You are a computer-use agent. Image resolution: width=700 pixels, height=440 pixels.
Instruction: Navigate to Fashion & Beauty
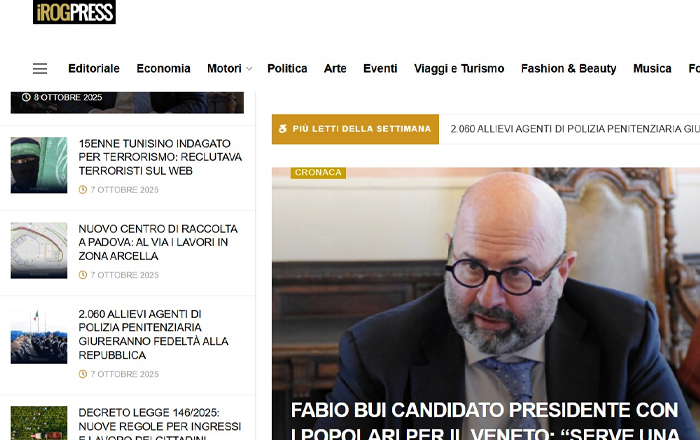click(568, 68)
